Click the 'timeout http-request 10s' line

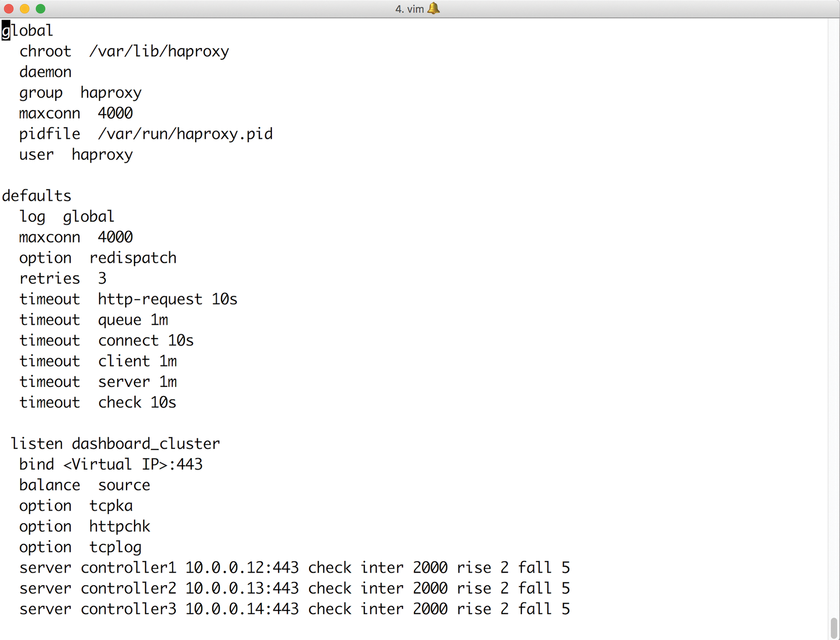tap(128, 299)
